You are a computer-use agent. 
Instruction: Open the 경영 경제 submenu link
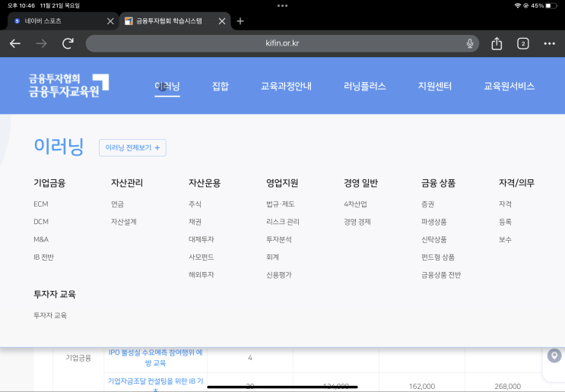357,222
